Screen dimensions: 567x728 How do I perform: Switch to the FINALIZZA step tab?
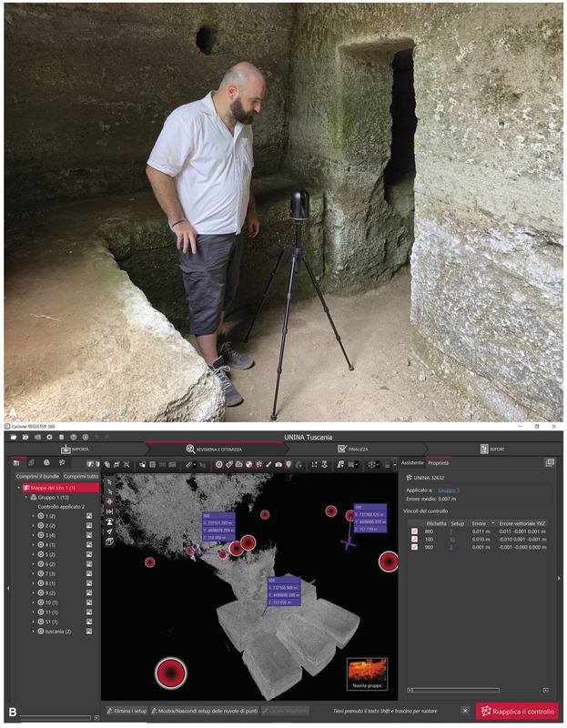click(x=352, y=449)
